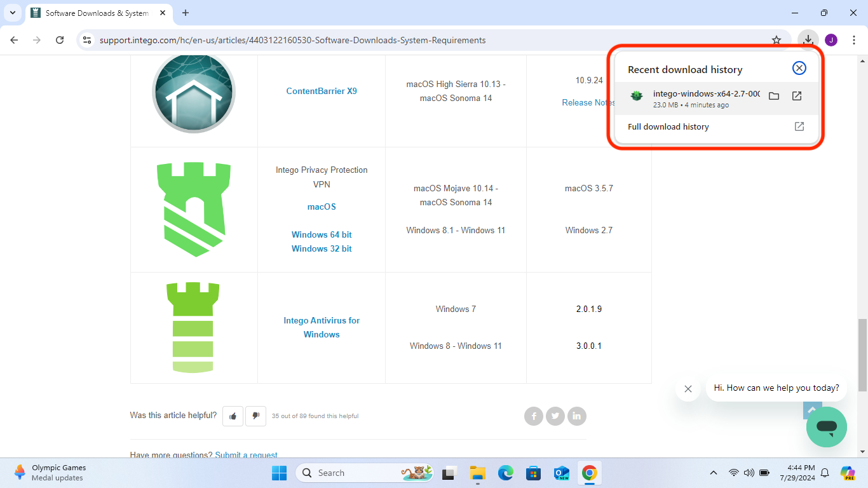Click the '35 out of 89 found this helpful' text
This screenshot has width=868, height=488.
pyautogui.click(x=315, y=416)
